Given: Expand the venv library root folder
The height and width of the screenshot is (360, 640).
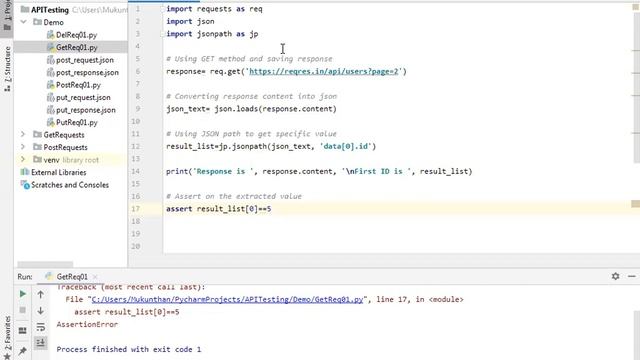Looking at the screenshot, I should (x=23, y=160).
